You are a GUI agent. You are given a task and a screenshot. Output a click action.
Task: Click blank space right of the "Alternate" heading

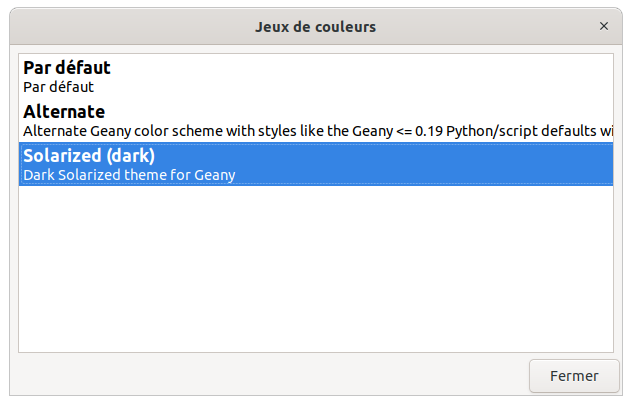(x=359, y=112)
